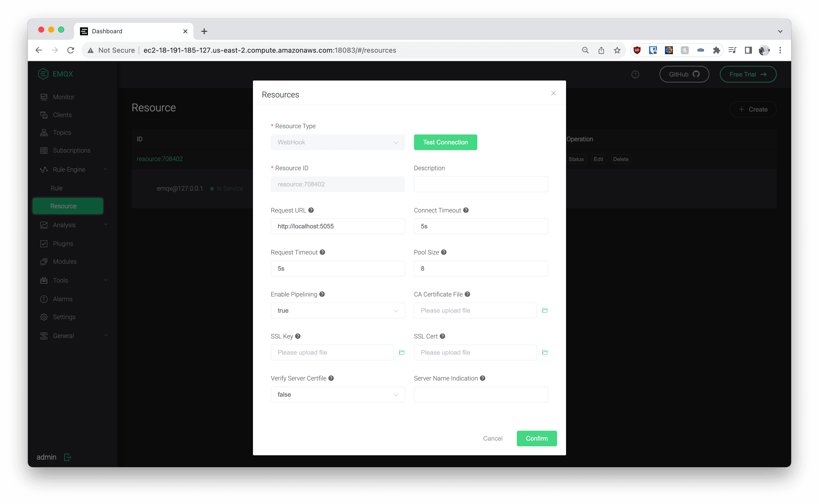Screen dimensions: 819x504
Task: Click the Create resource button
Action: (x=753, y=109)
